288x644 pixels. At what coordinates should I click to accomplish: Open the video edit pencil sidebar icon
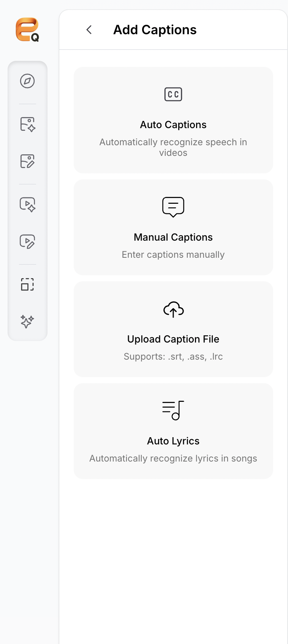point(27,241)
